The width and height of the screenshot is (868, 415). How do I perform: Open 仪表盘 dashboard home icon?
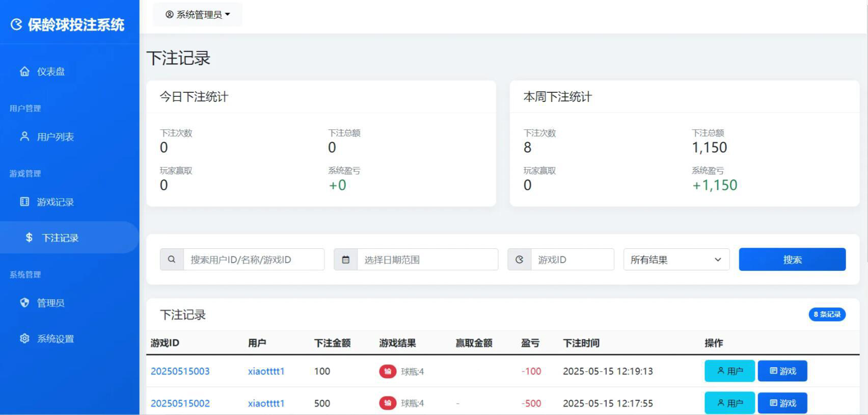pyautogui.click(x=24, y=71)
